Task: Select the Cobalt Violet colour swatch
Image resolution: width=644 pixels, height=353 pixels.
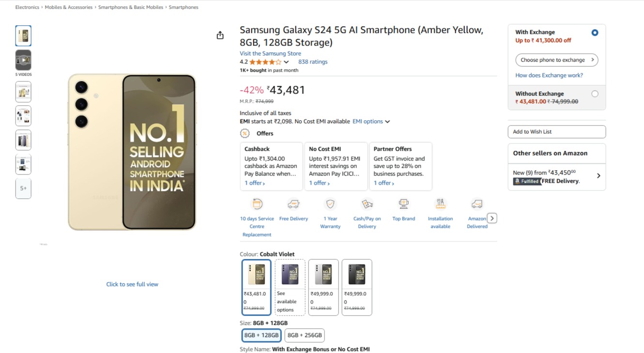Action: tap(290, 287)
